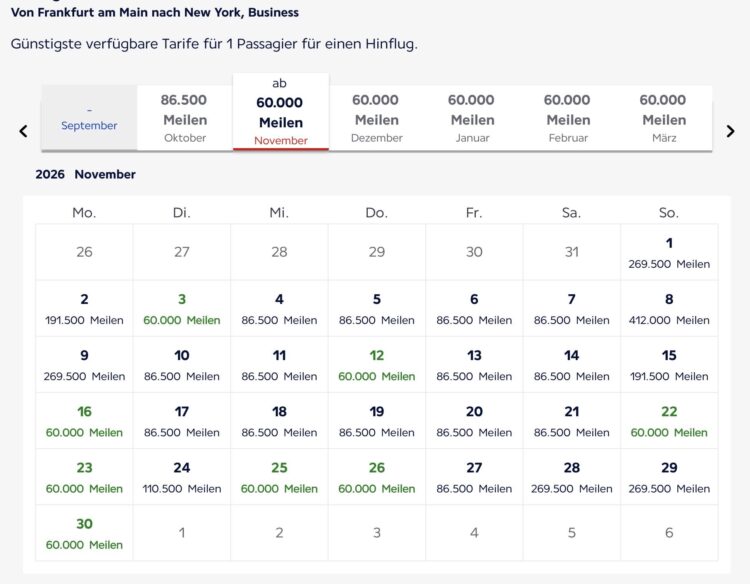Click greyed-out October 31 cell
Screen dimensions: 750x584
pyautogui.click(x=572, y=252)
